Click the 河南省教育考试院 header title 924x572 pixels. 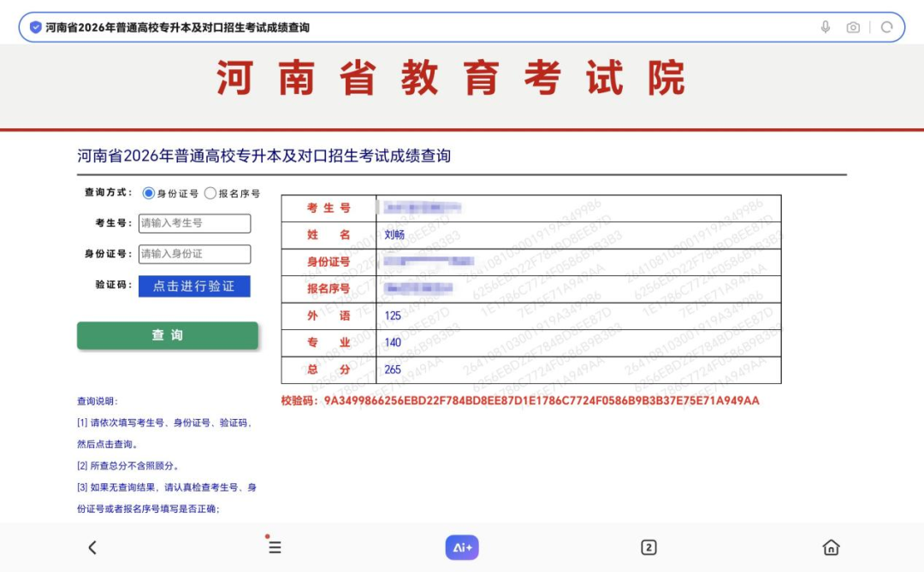tap(451, 79)
